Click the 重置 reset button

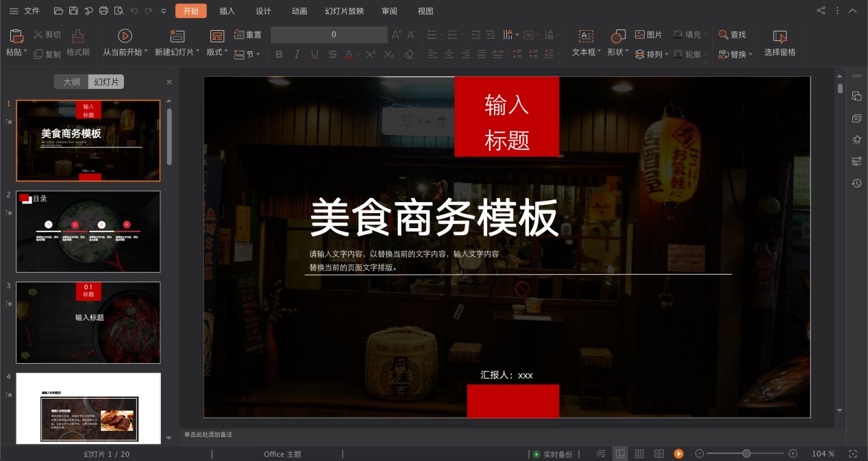(248, 34)
